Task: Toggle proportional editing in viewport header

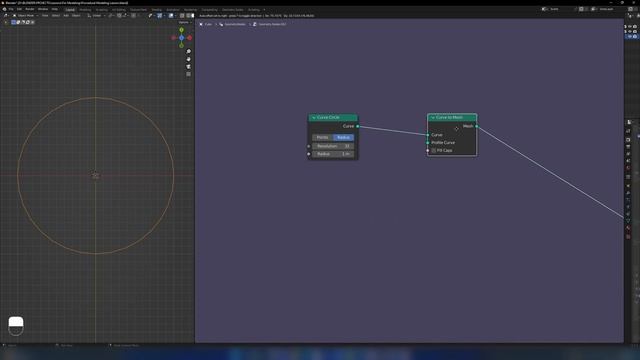Action: click(133, 16)
